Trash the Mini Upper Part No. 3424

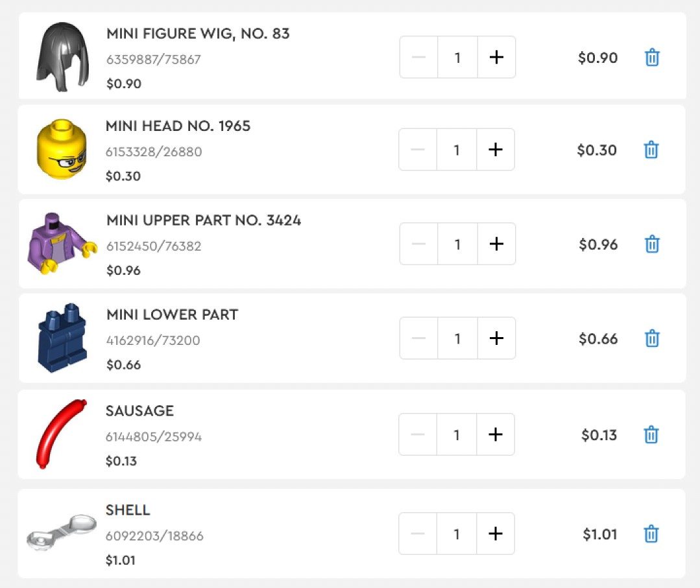click(652, 244)
